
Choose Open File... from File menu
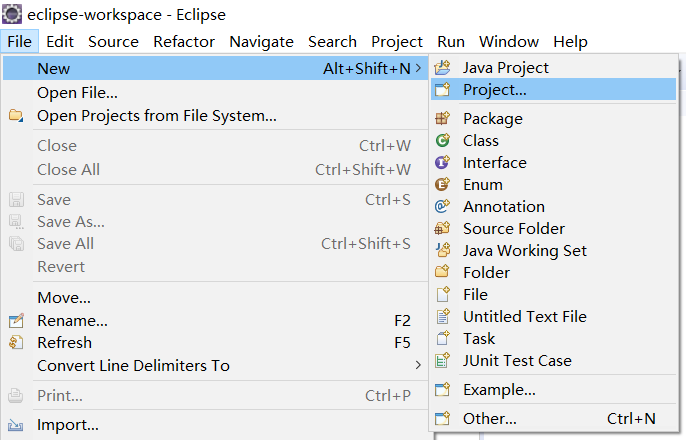[77, 93]
